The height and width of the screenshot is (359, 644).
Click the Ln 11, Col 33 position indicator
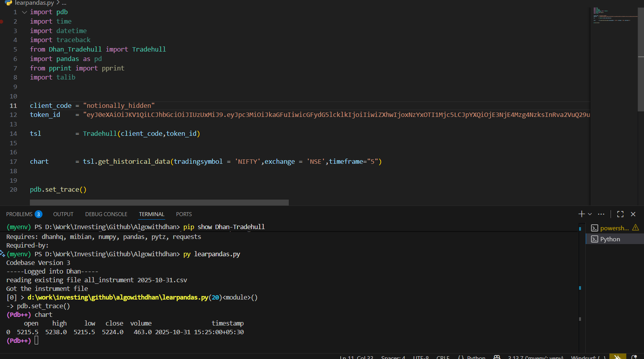click(x=356, y=357)
